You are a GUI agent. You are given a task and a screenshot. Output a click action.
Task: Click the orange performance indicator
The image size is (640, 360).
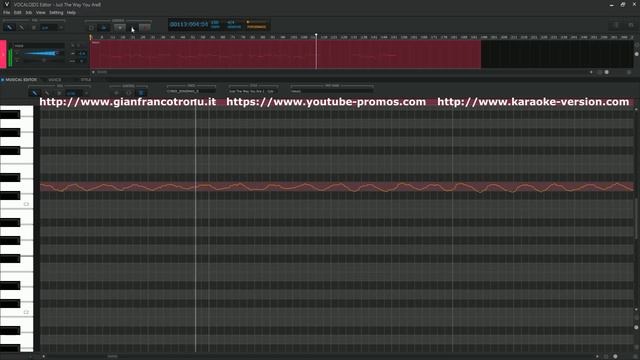click(x=256, y=25)
